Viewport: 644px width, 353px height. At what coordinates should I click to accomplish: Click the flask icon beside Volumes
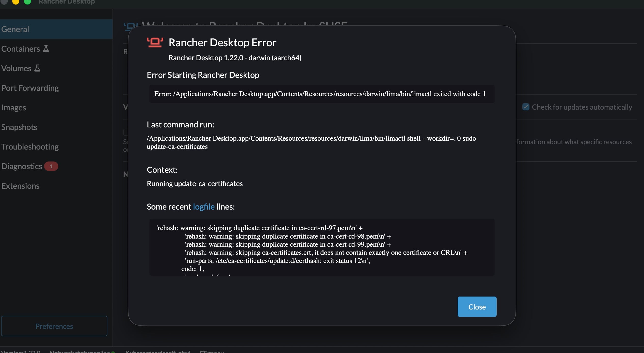pos(37,68)
